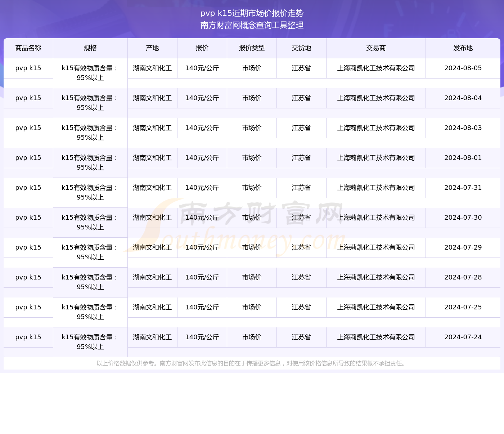504x434 pixels.
Task: Select the date cell 2024-07-28
Action: [x=463, y=277]
